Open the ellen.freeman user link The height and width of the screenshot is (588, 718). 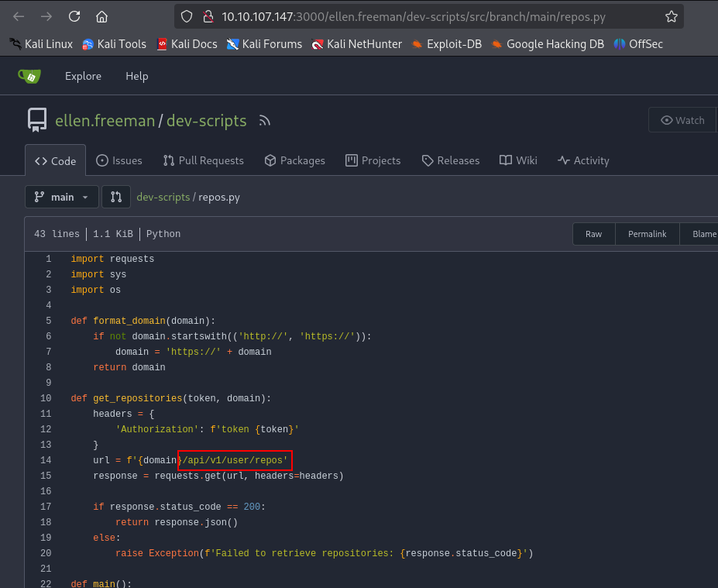[105, 121]
